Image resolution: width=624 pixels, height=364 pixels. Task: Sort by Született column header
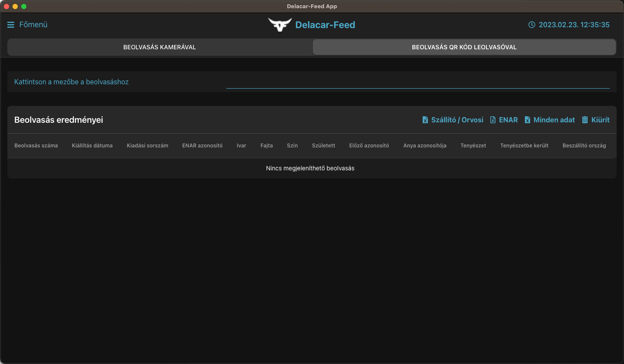click(x=324, y=146)
